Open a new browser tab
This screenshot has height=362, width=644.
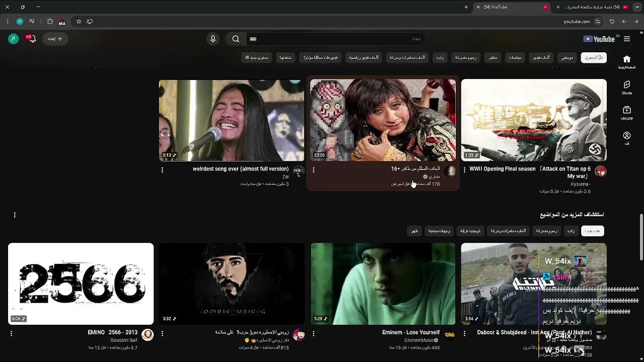pos(466,7)
